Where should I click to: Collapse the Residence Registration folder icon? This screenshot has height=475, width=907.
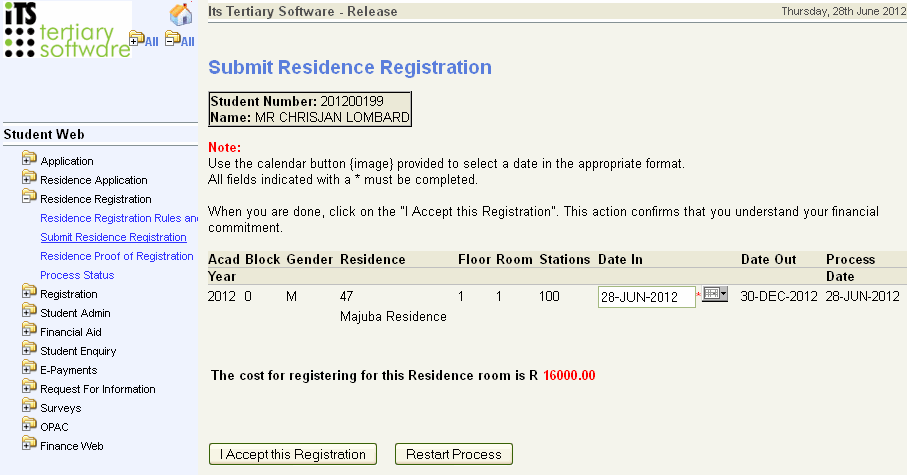pyautogui.click(x=29, y=197)
